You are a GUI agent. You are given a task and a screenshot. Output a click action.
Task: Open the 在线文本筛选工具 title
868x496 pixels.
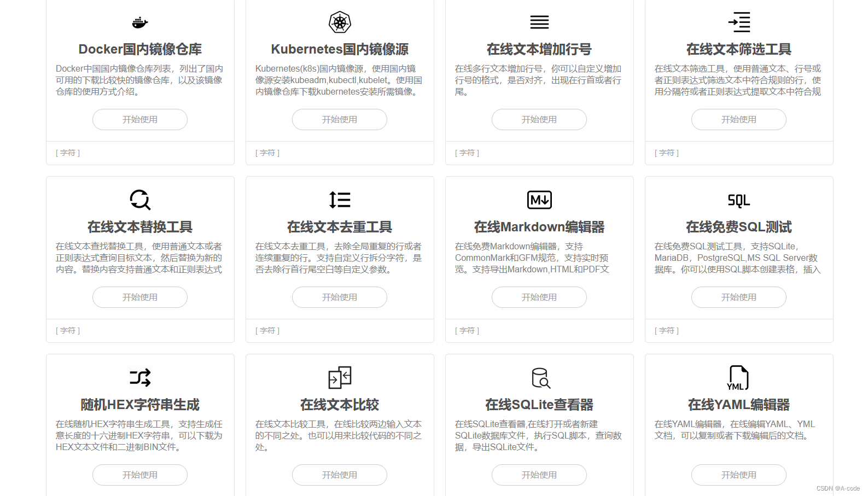tap(739, 49)
